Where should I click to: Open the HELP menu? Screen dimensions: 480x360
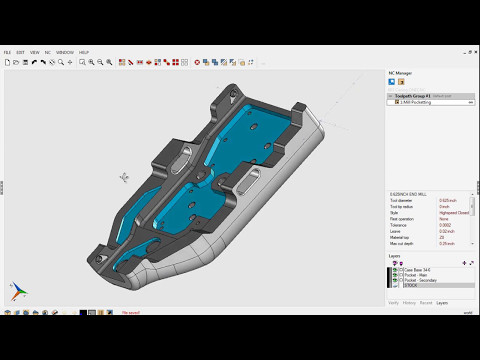pyautogui.click(x=84, y=52)
